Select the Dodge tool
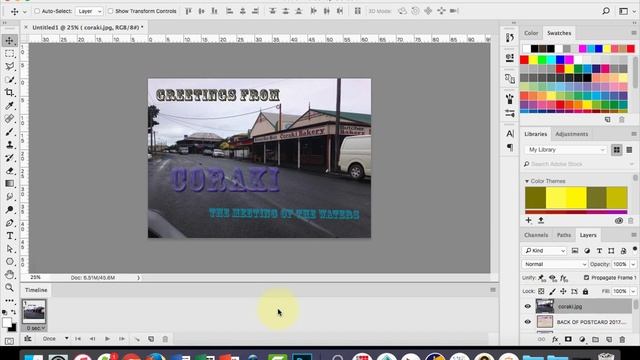 click(x=9, y=210)
